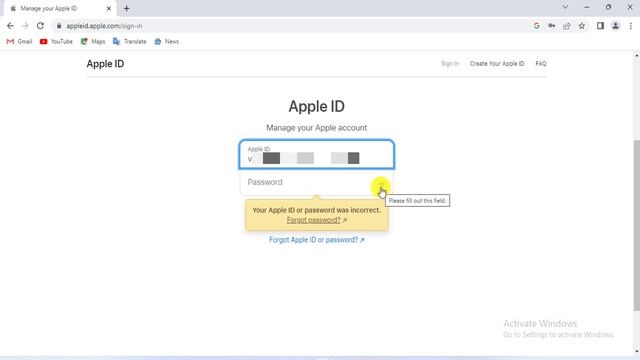Click the browser forward arrow
This screenshot has height=360, width=640.
coord(25,26)
